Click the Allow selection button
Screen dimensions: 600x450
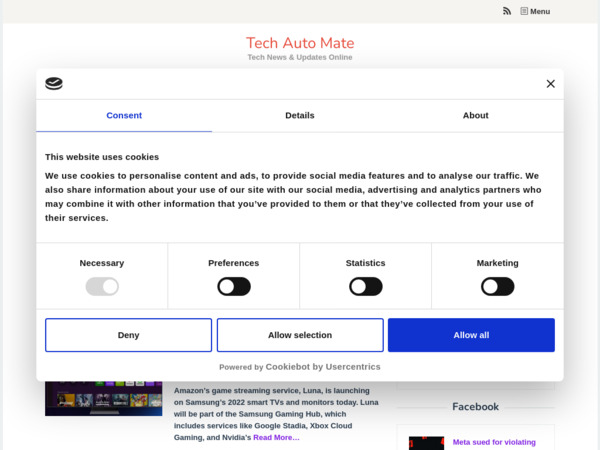click(x=300, y=335)
